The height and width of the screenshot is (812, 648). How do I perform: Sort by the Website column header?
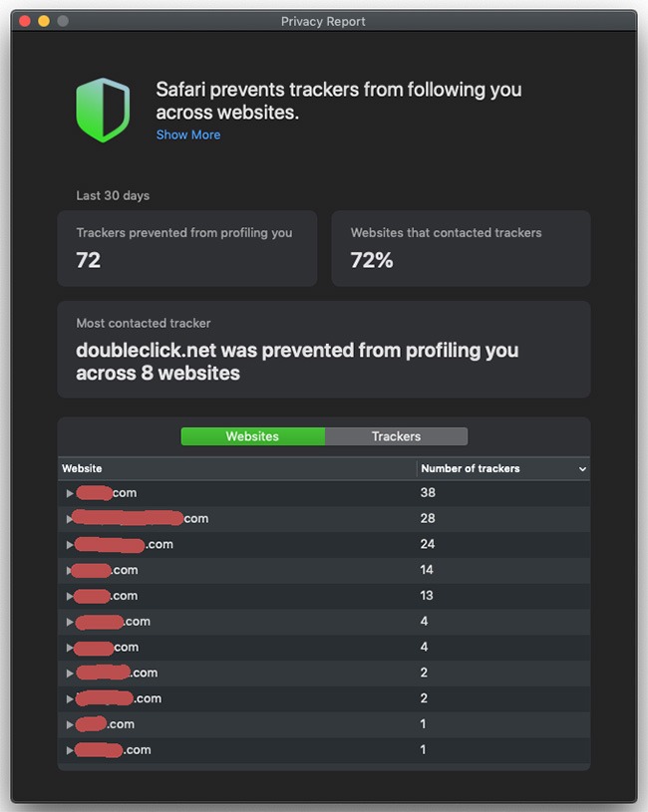pyautogui.click(x=83, y=468)
